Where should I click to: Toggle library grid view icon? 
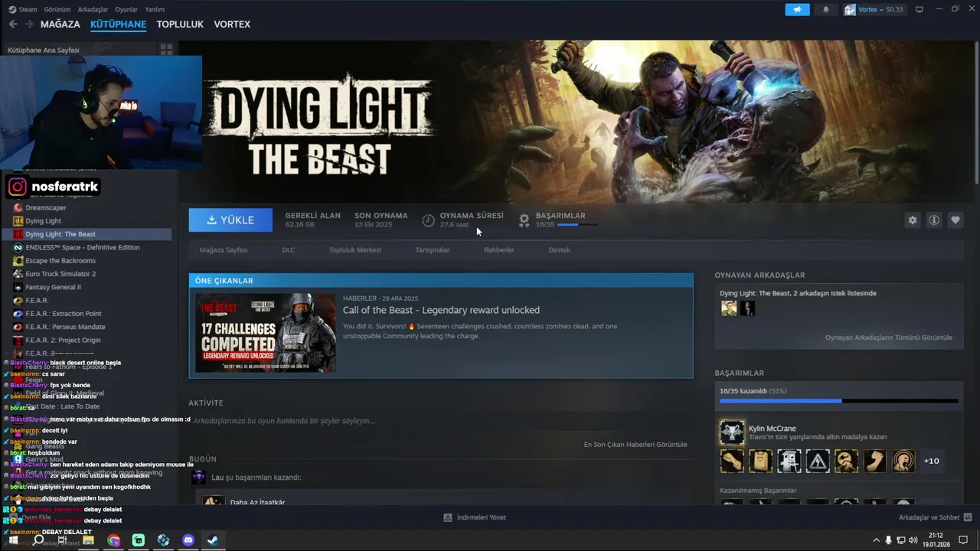166,50
